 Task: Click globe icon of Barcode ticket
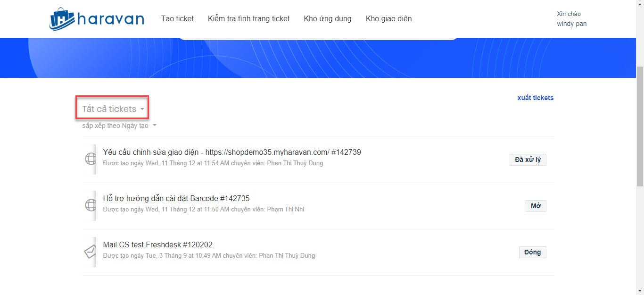click(x=91, y=205)
